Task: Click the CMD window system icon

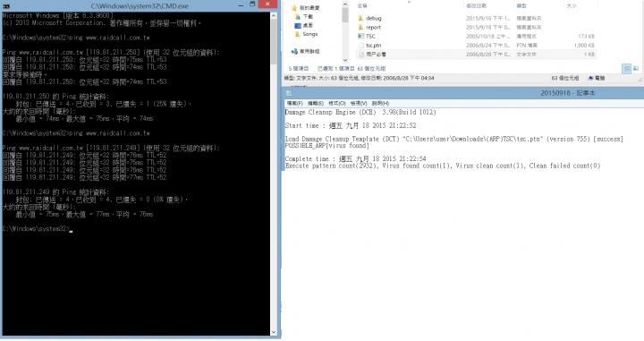Action: 5,6
